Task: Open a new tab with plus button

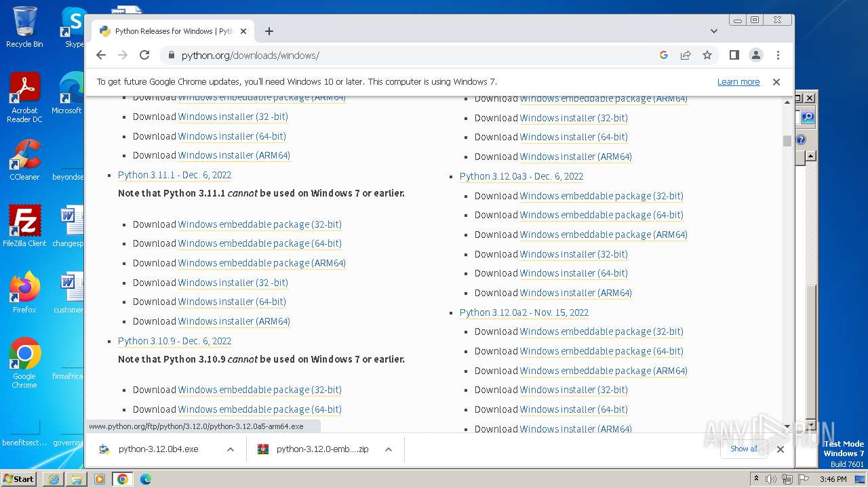Action: pyautogui.click(x=269, y=31)
